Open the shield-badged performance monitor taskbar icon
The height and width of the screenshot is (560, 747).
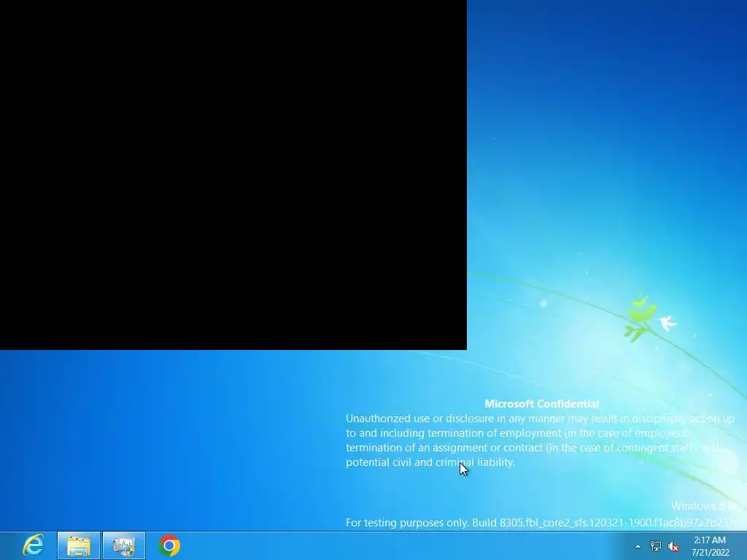click(124, 545)
